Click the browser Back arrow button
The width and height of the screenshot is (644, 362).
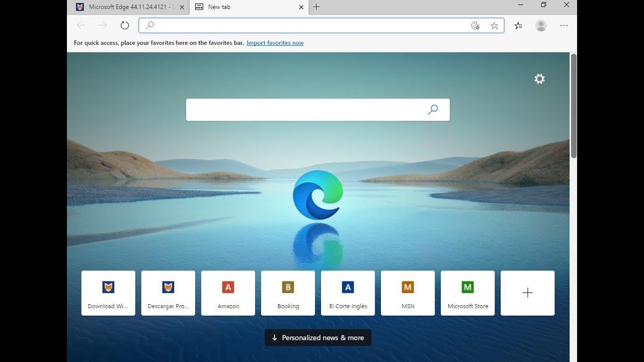[x=81, y=26]
